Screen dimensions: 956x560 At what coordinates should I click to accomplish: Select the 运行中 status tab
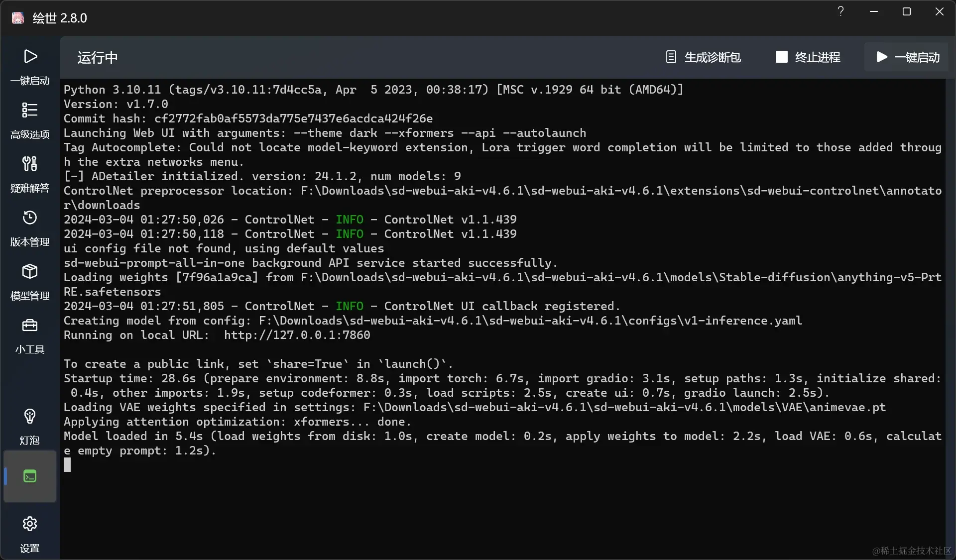coord(97,58)
